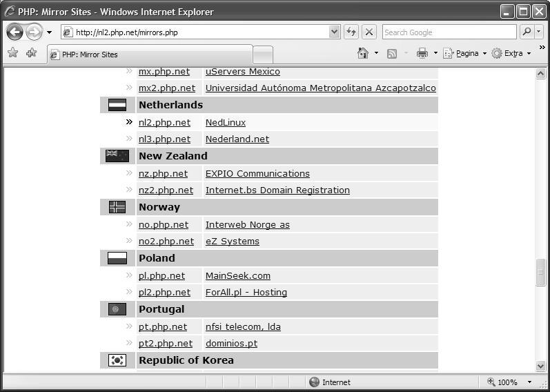Click the Forward navigation arrow
The width and height of the screenshot is (550, 392).
[x=34, y=32]
